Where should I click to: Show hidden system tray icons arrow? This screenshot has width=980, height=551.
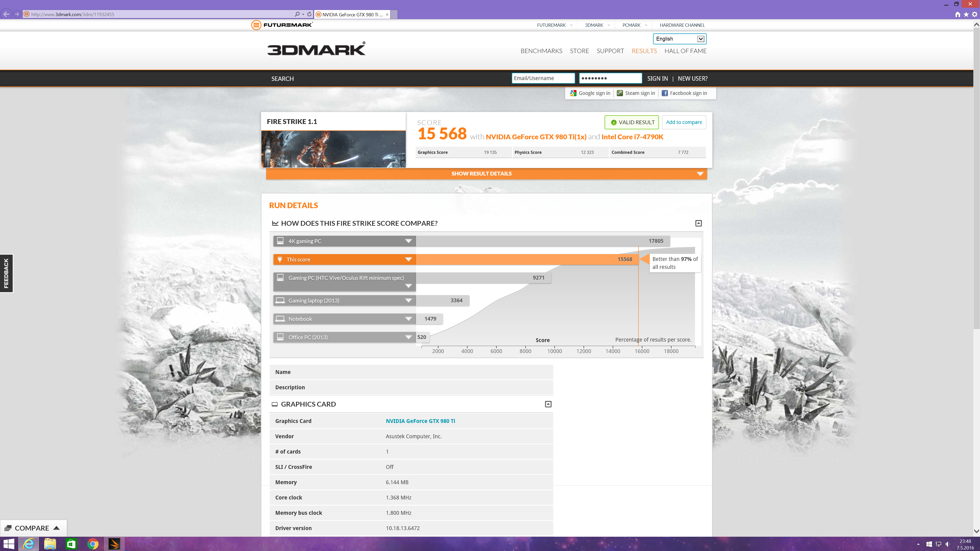point(918,544)
